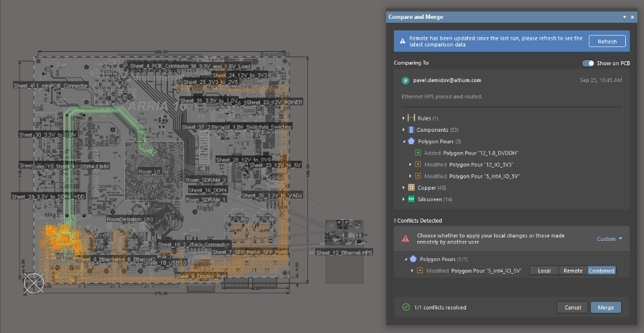Click the Room_SDRAM_1 label on PCB
Image resolution: width=644 pixels, height=333 pixels.
206,200
